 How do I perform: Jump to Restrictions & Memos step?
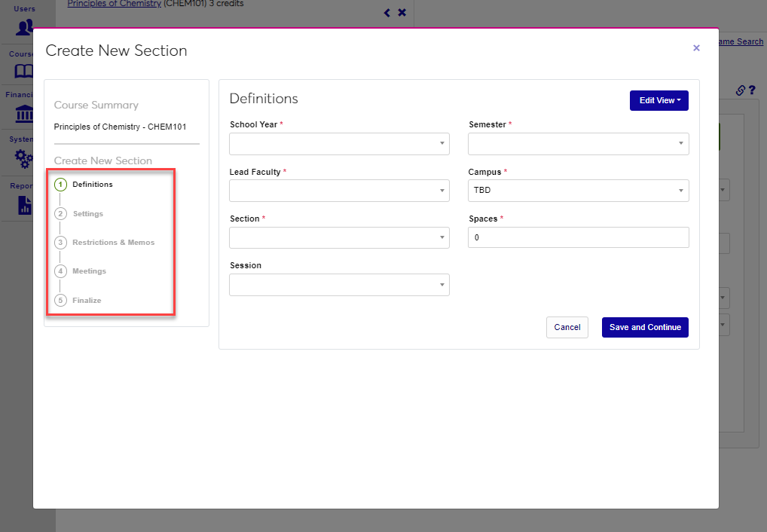(113, 243)
